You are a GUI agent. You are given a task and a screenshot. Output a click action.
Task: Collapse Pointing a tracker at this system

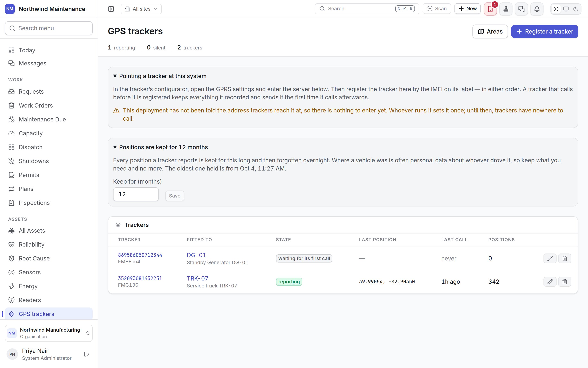pos(160,76)
